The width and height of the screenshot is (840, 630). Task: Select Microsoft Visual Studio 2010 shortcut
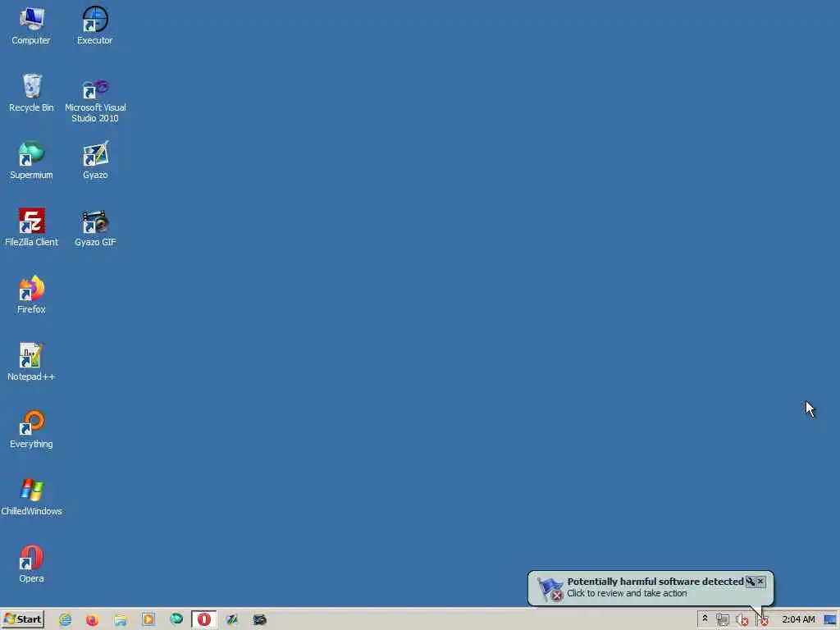coord(95,101)
